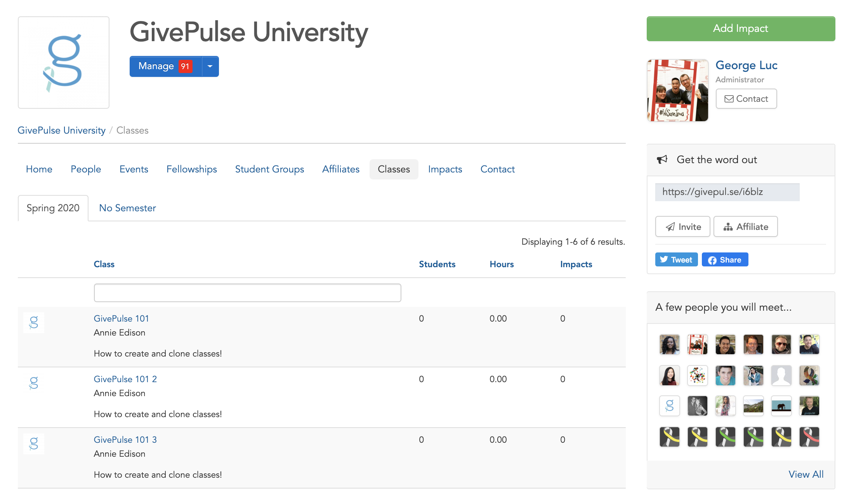Click the GivePulse 101 3 class icon
The height and width of the screenshot is (494, 868).
coord(34,444)
